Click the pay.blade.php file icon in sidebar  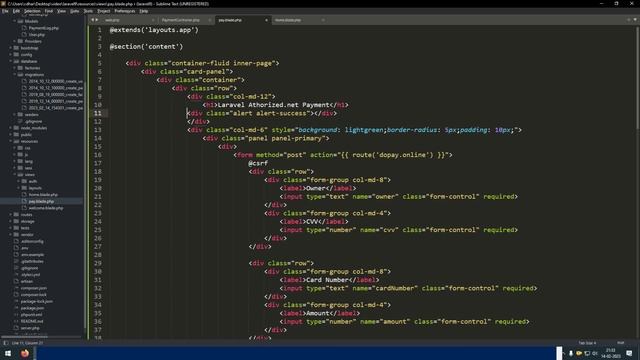click(24, 201)
